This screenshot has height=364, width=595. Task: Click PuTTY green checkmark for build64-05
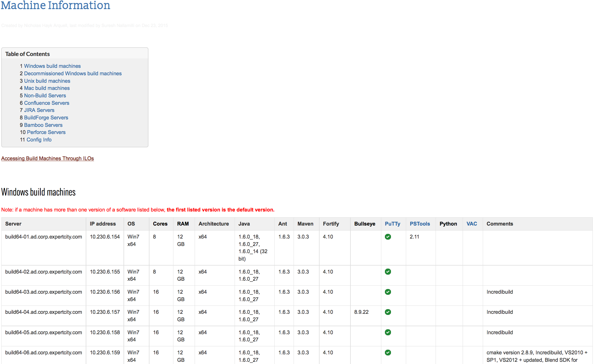point(388,332)
